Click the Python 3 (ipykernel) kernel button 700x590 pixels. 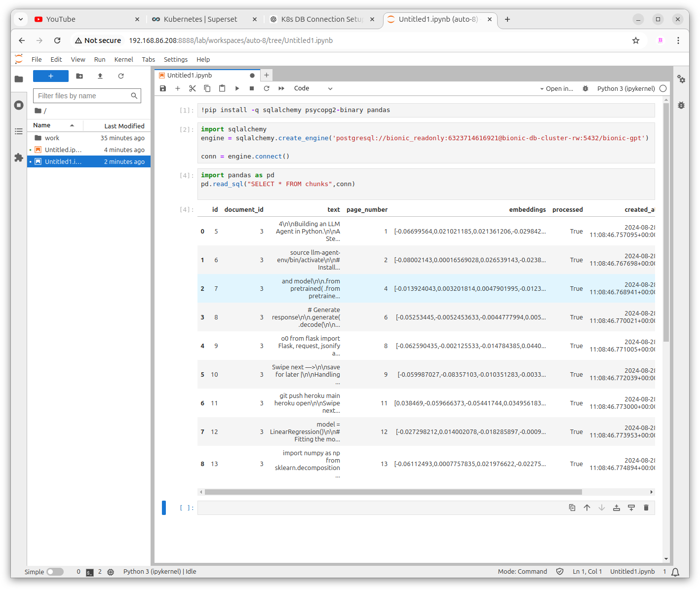click(625, 89)
